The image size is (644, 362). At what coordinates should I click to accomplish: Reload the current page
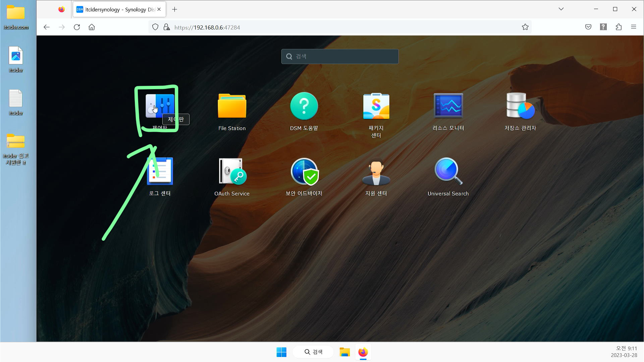point(77,27)
